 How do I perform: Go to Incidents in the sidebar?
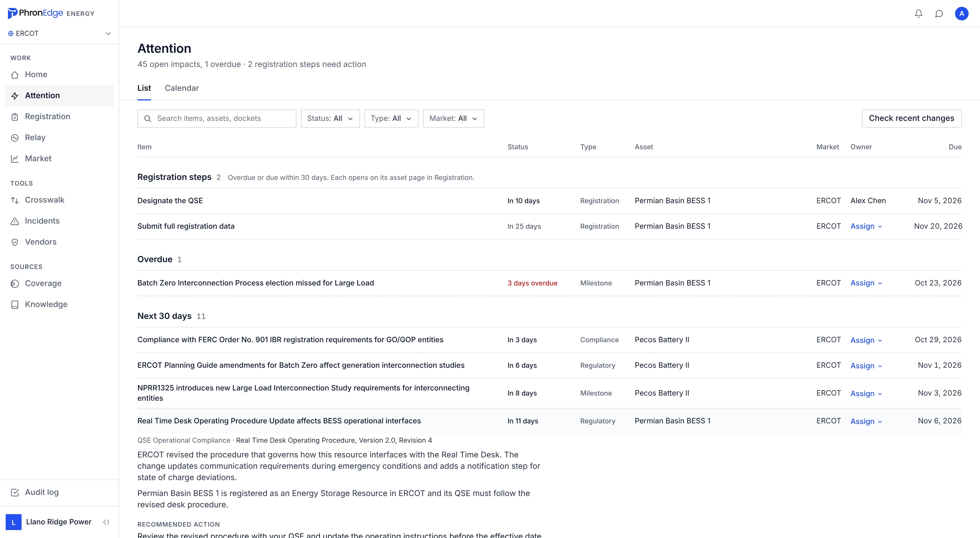tap(59, 221)
